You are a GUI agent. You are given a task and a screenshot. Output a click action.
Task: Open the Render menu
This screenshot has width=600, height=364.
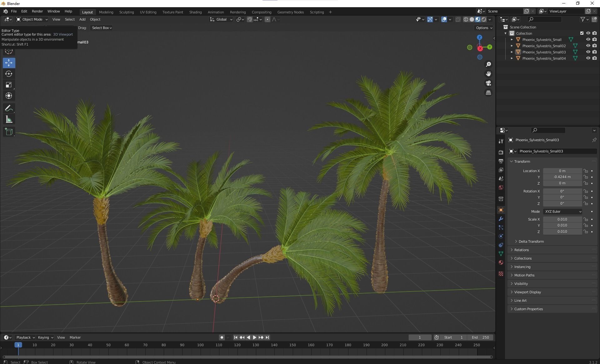(37, 11)
